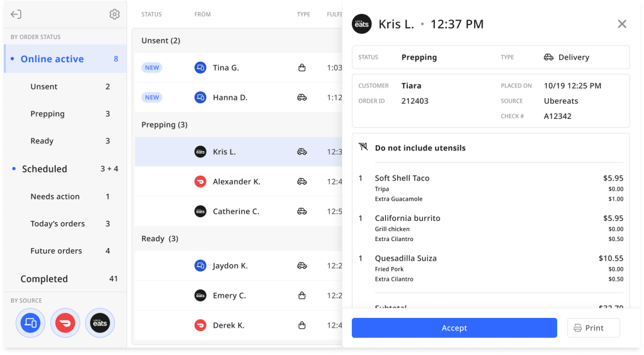This screenshot has width=644, height=355.
Task: Click the pickup bag icon for Tina G.
Action: (302, 68)
